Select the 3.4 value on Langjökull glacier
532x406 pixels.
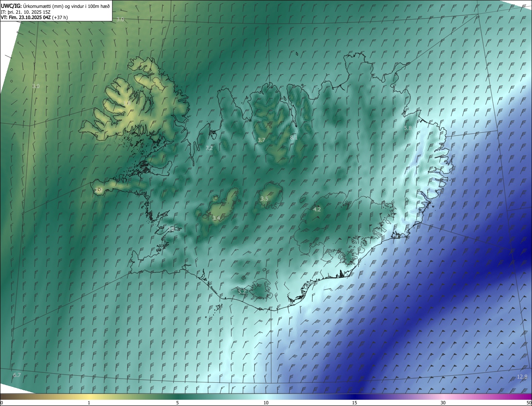coord(216,218)
